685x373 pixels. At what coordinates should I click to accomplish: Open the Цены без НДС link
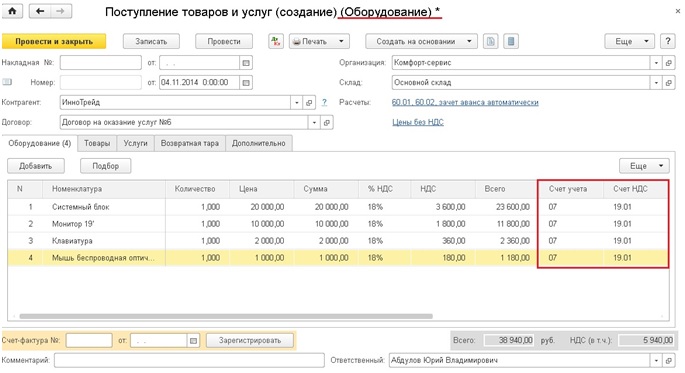click(x=418, y=122)
